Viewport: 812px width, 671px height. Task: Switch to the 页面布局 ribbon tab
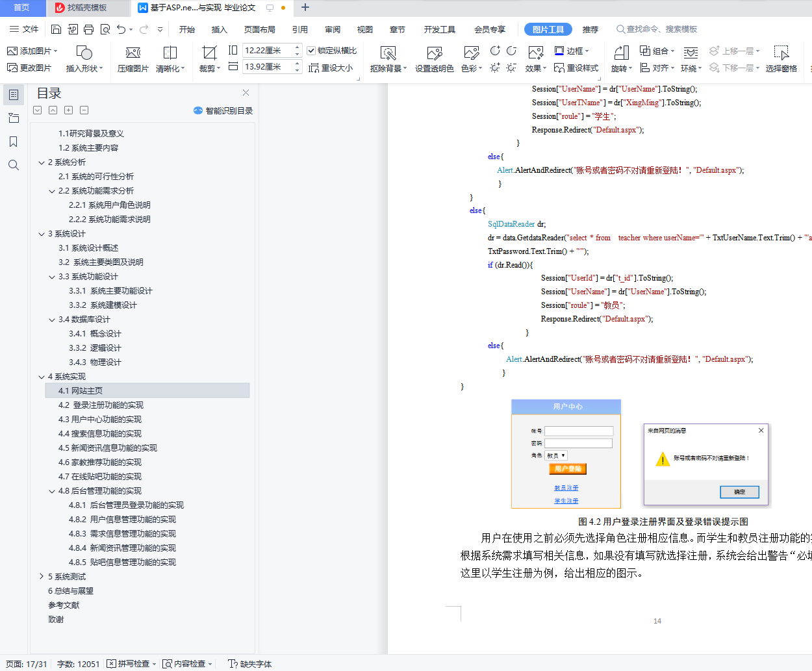260,29
